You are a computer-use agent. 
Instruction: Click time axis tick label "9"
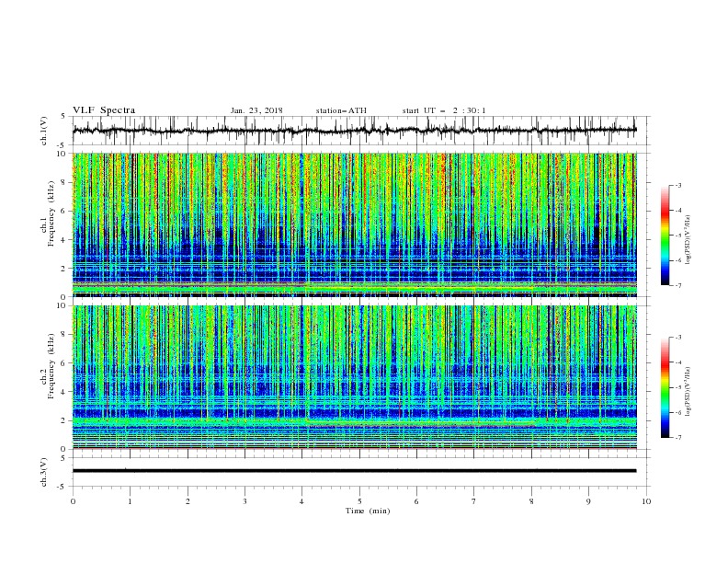pyautogui.click(x=588, y=501)
